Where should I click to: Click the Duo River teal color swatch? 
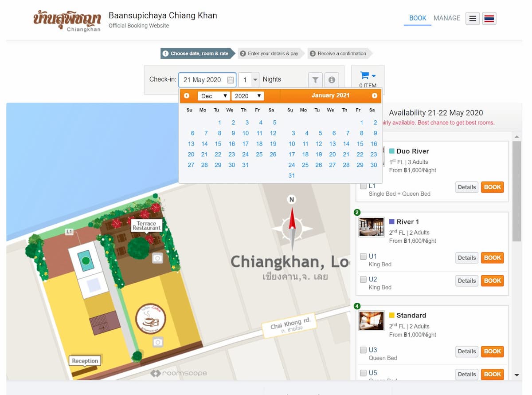point(392,151)
